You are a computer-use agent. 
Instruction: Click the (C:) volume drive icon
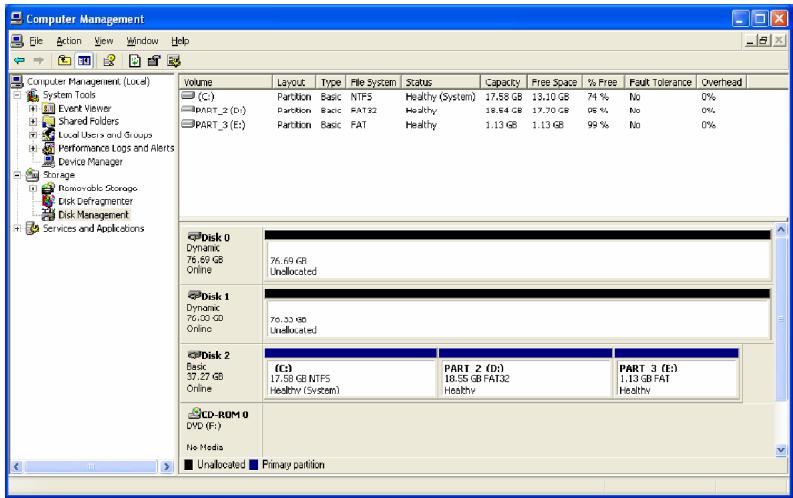point(188,96)
